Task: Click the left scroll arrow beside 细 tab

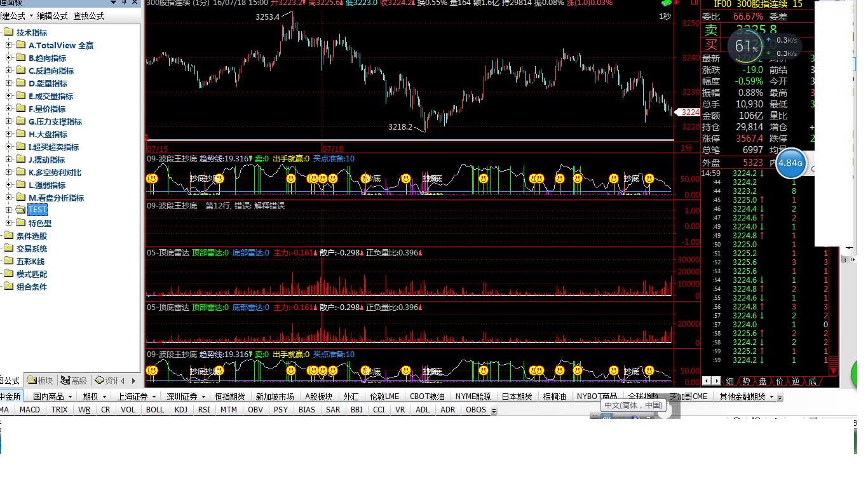Action: pos(707,381)
